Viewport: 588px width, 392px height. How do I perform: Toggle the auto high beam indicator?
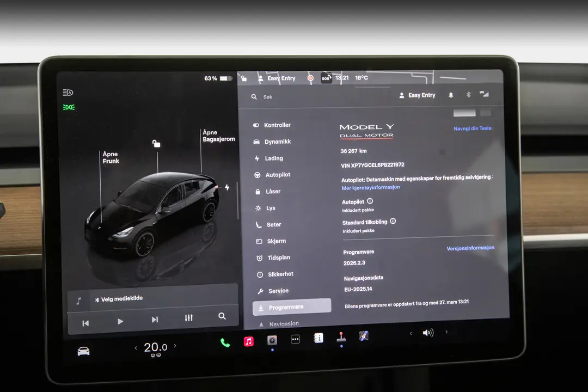click(68, 92)
